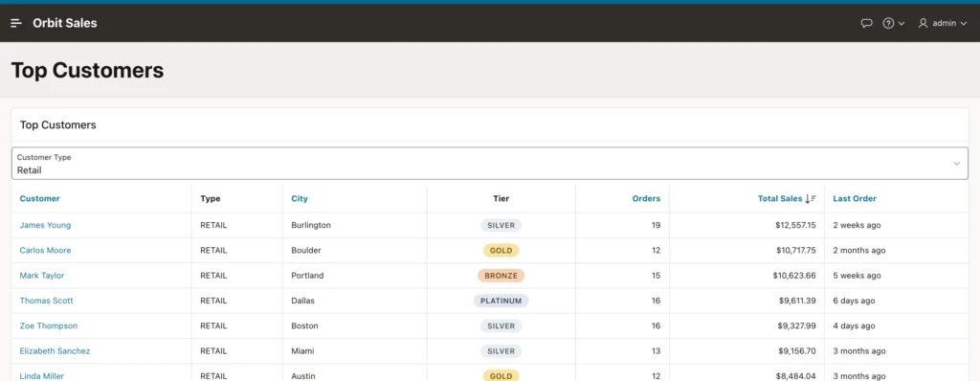Click the Boulder city cell
The width and height of the screenshot is (980, 381).
(x=306, y=250)
